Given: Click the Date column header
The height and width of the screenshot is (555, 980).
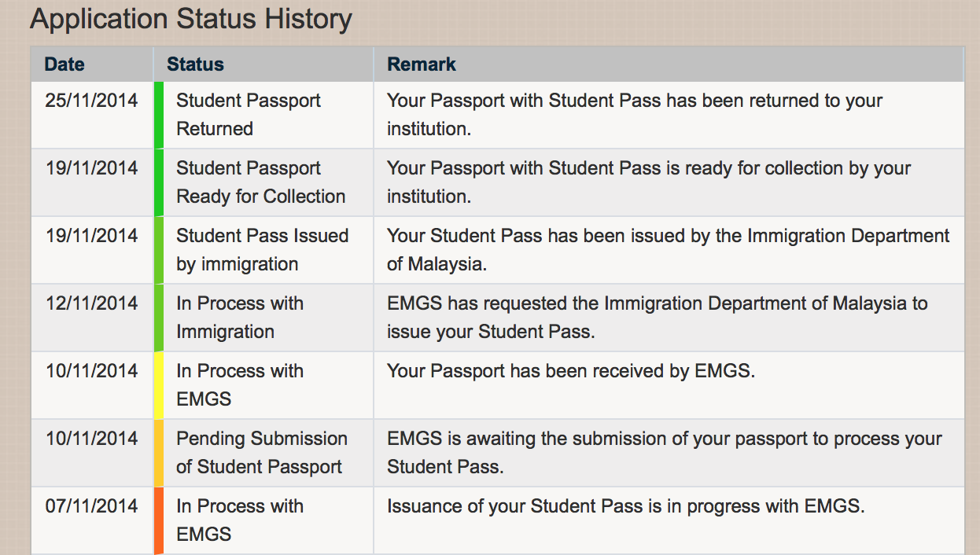Looking at the screenshot, I should (x=64, y=64).
